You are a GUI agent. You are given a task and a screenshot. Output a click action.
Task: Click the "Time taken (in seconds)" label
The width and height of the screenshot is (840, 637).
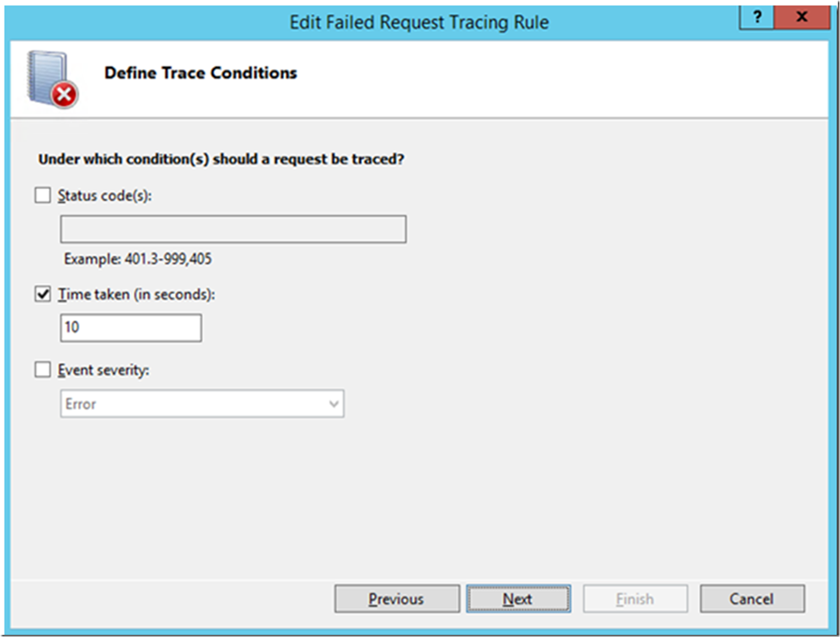click(136, 294)
